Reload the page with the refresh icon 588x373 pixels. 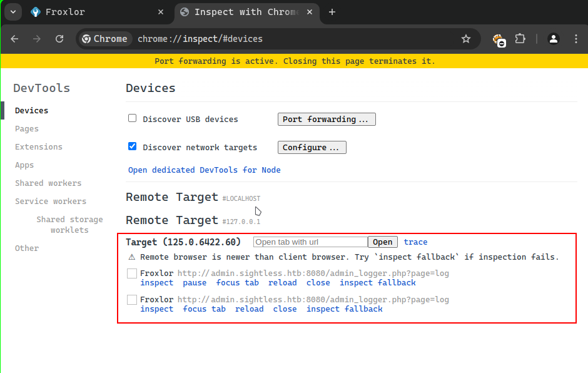point(59,39)
